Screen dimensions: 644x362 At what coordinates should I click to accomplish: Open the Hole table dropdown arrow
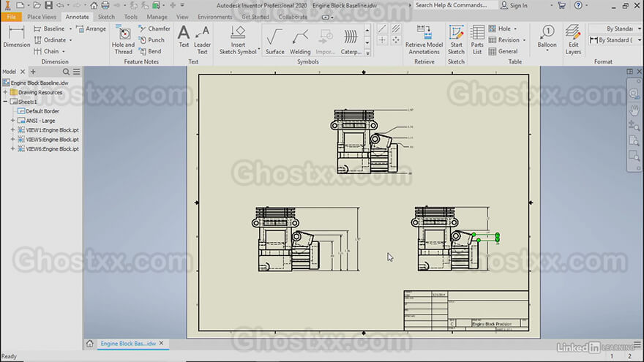515,29
